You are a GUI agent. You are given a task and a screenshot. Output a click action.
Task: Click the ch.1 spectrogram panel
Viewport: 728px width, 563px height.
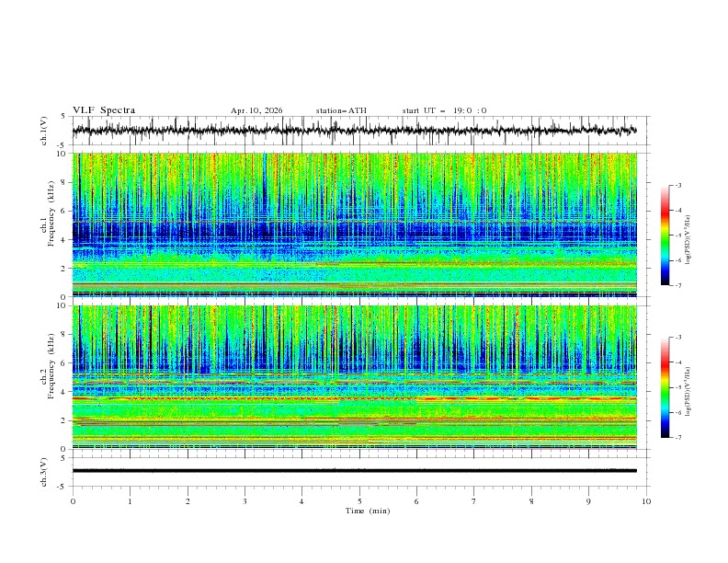coord(354,224)
